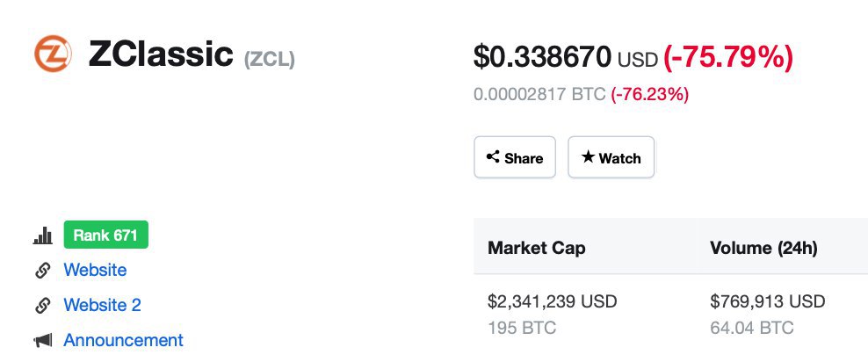Click the $2,341,239 USD market cap value

(x=552, y=302)
